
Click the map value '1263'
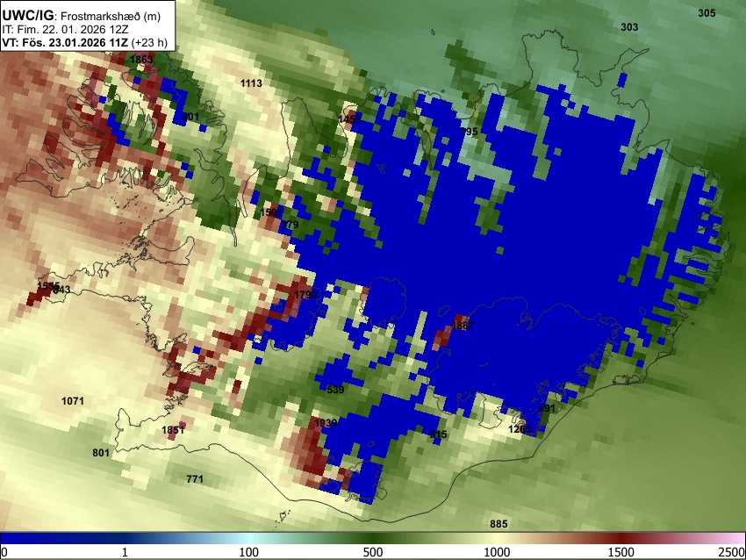520,429
